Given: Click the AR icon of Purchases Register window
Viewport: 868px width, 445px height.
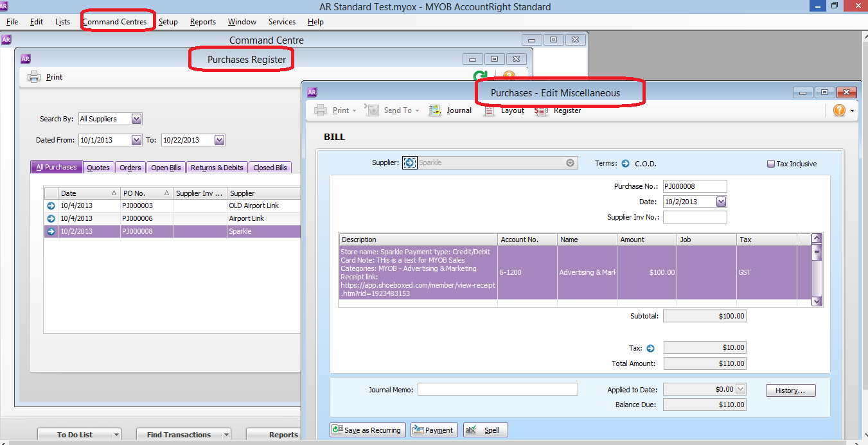Looking at the screenshot, I should (x=25, y=58).
